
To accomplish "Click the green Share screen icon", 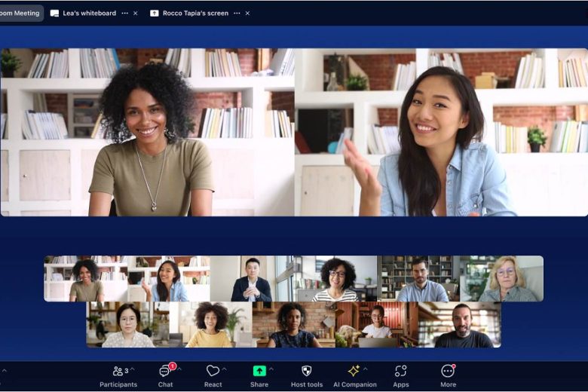I will [259, 371].
